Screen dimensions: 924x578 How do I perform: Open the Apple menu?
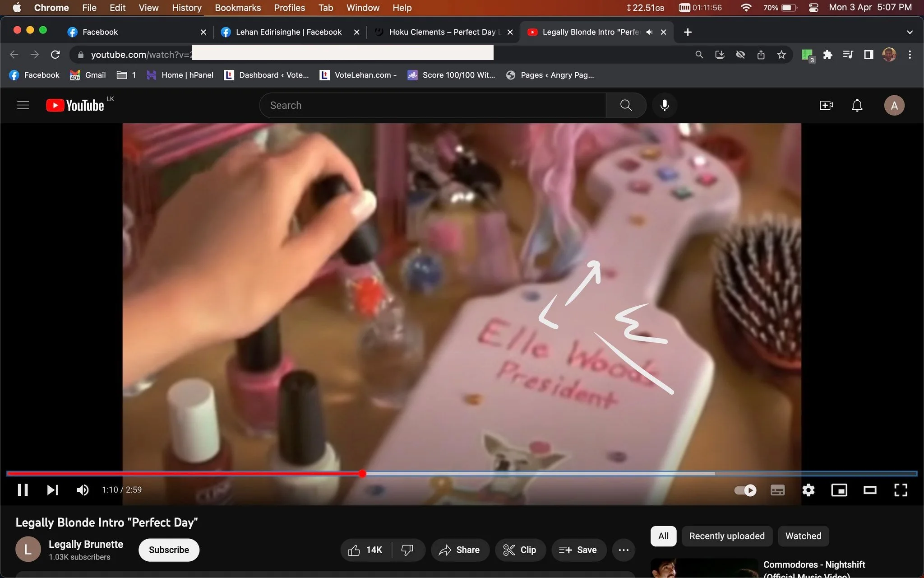click(17, 8)
